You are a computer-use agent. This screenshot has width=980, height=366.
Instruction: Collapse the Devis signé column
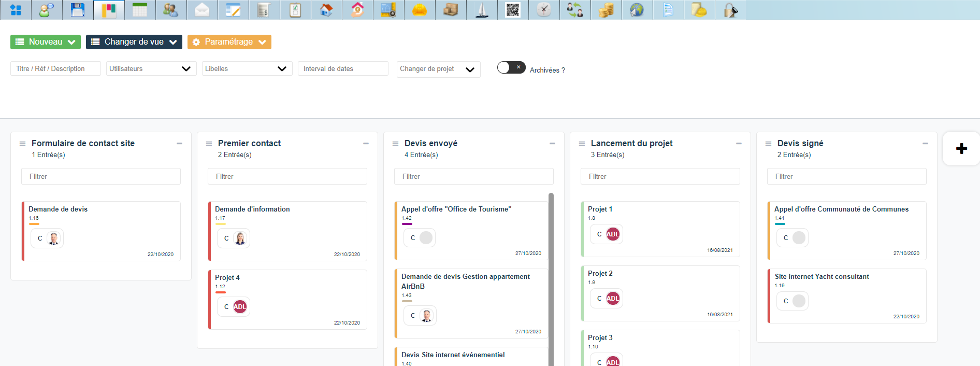pos(925,144)
